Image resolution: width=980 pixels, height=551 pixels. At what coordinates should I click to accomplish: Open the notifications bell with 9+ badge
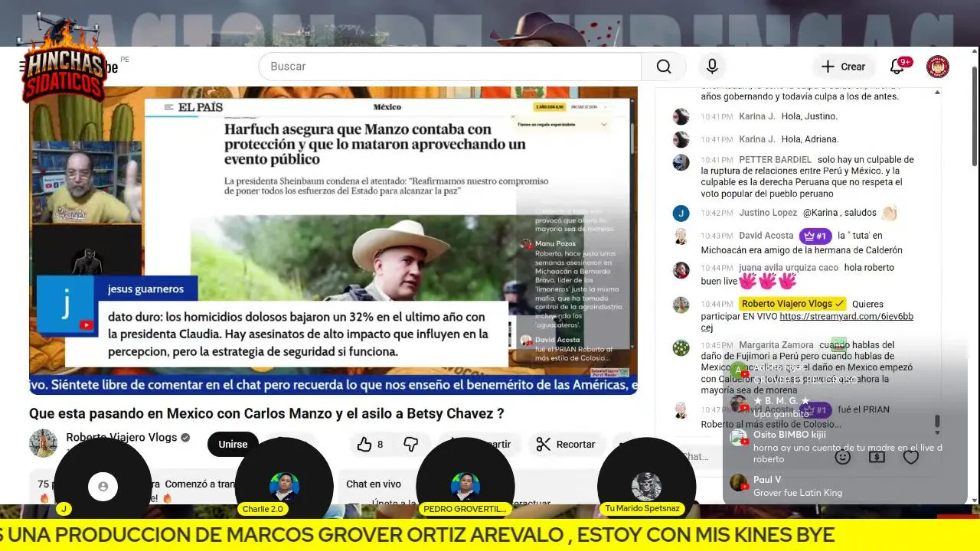point(897,67)
